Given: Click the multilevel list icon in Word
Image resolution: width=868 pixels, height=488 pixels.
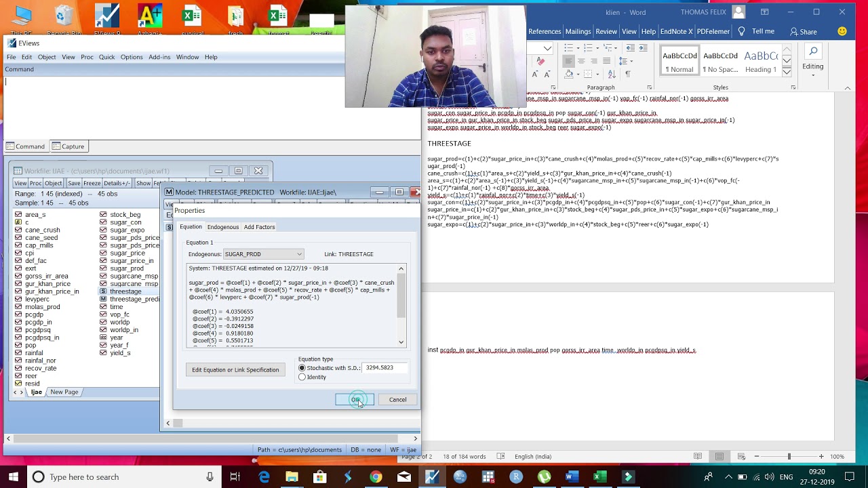Looking at the screenshot, I should point(608,48).
